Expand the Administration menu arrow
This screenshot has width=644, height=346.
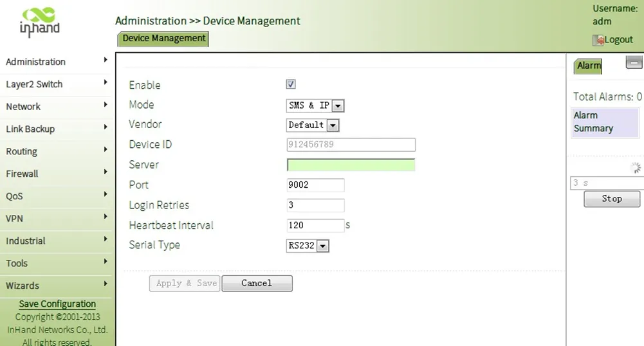pyautogui.click(x=106, y=60)
